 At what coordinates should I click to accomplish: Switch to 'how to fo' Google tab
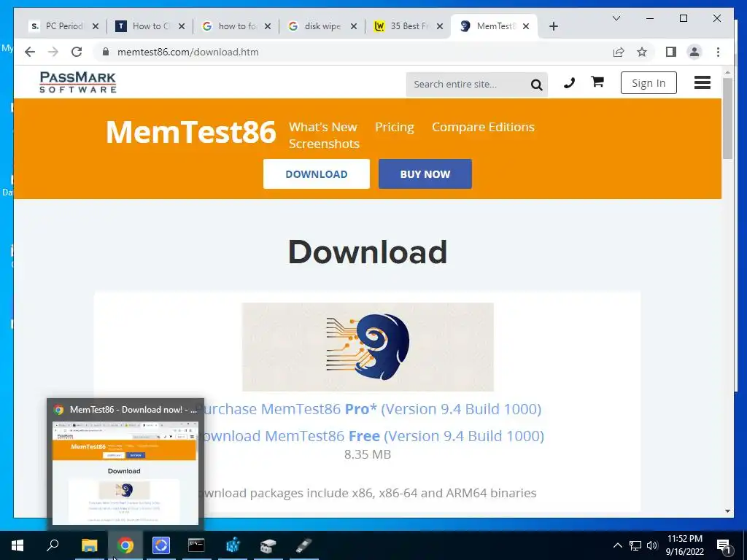click(237, 26)
